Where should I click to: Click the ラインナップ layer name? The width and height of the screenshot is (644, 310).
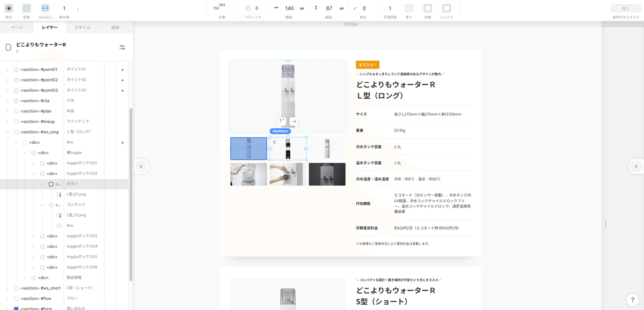78,122
